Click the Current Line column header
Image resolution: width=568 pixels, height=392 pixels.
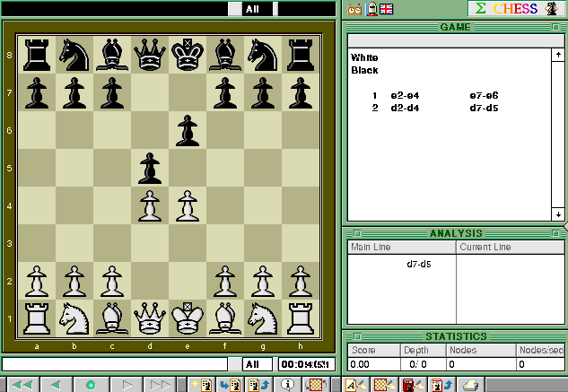coord(510,247)
